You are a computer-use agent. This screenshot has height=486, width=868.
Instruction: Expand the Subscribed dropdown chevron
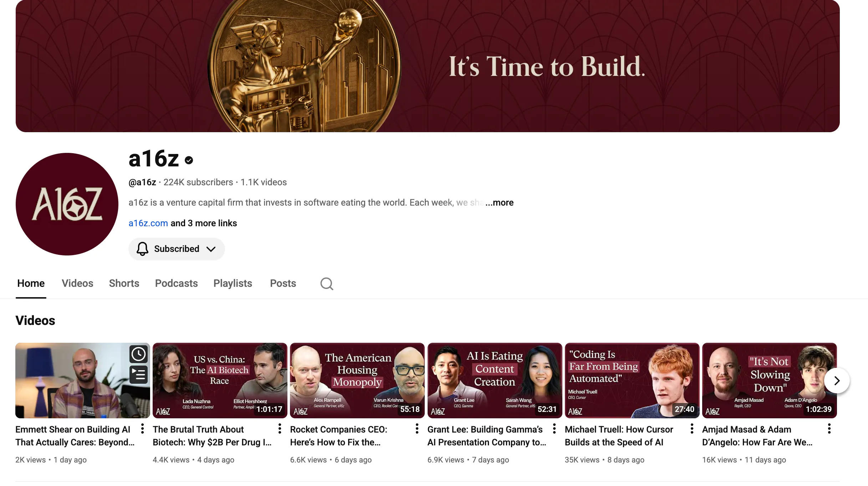click(x=211, y=249)
